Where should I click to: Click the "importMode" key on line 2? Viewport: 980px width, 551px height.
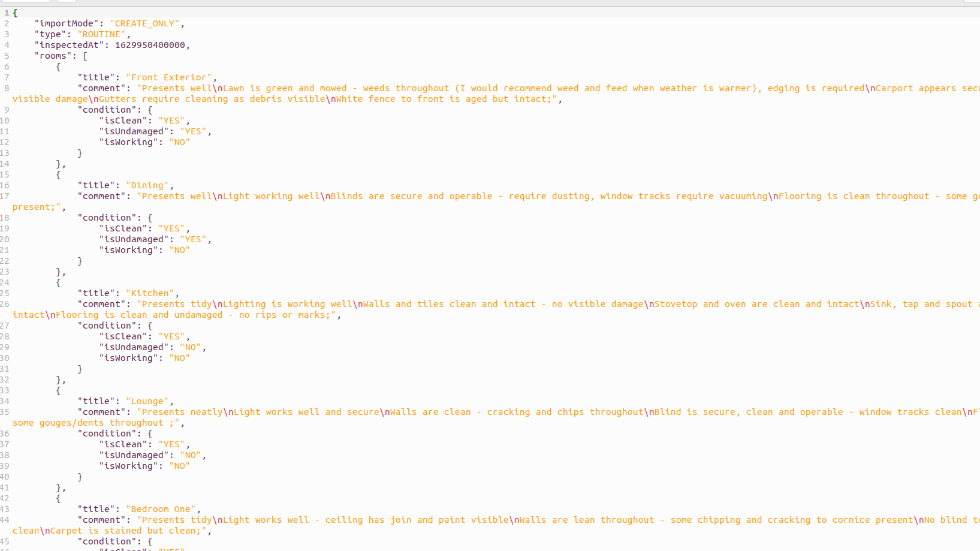click(66, 23)
